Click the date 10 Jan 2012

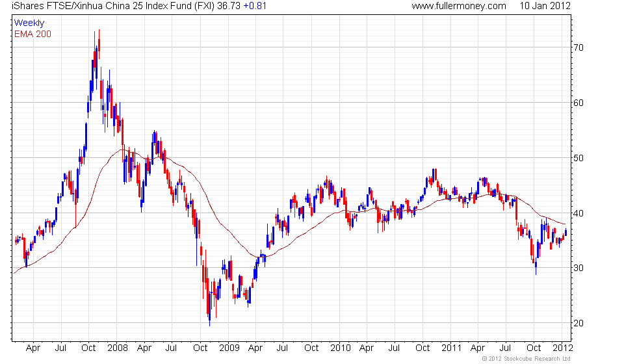click(545, 6)
